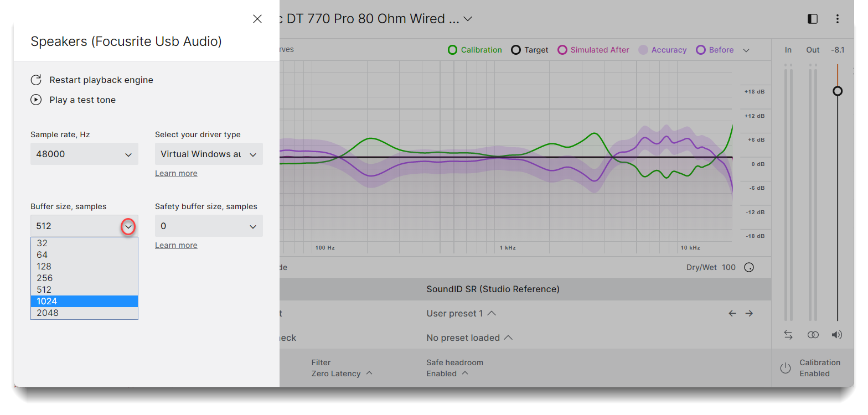Expand the User preset 1 menu
868x415 pixels.
pyautogui.click(x=461, y=313)
